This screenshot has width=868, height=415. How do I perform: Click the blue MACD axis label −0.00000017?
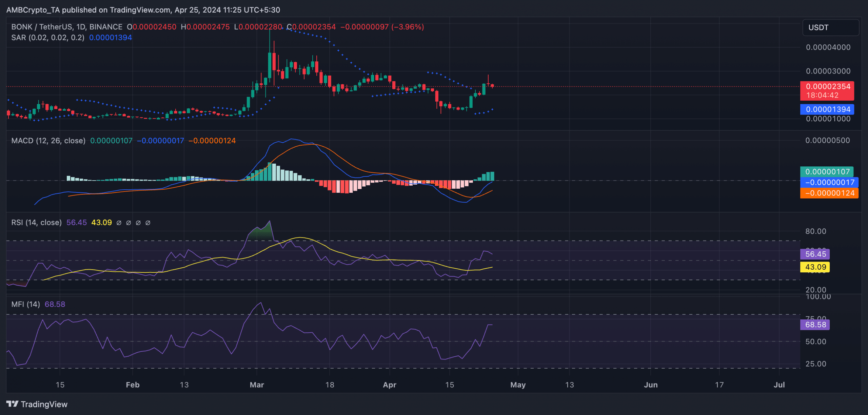click(829, 182)
